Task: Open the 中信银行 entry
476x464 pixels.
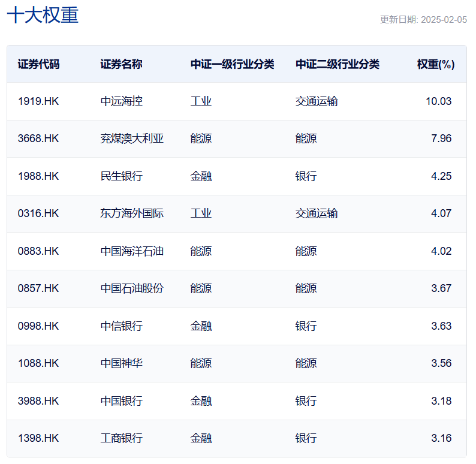Action: (x=121, y=326)
